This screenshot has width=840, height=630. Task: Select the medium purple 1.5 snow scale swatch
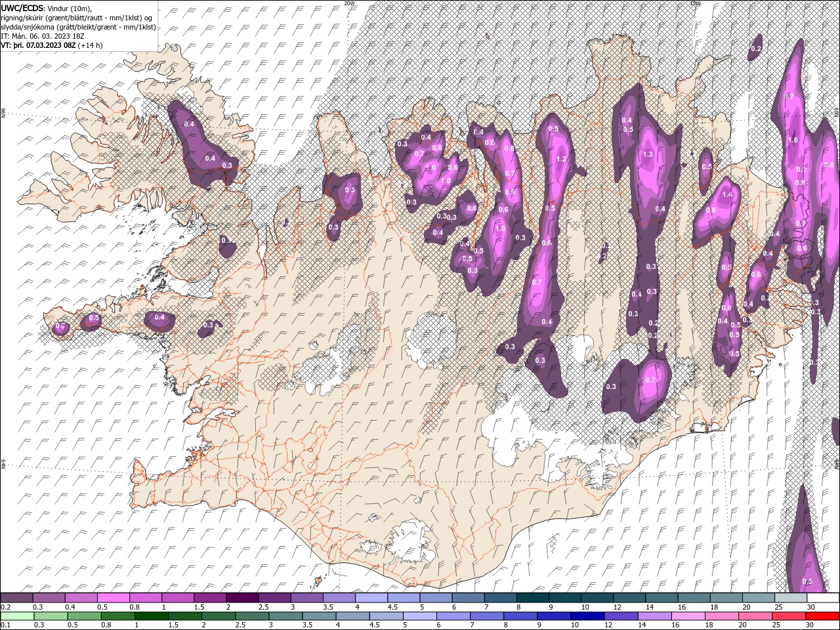(x=210, y=598)
